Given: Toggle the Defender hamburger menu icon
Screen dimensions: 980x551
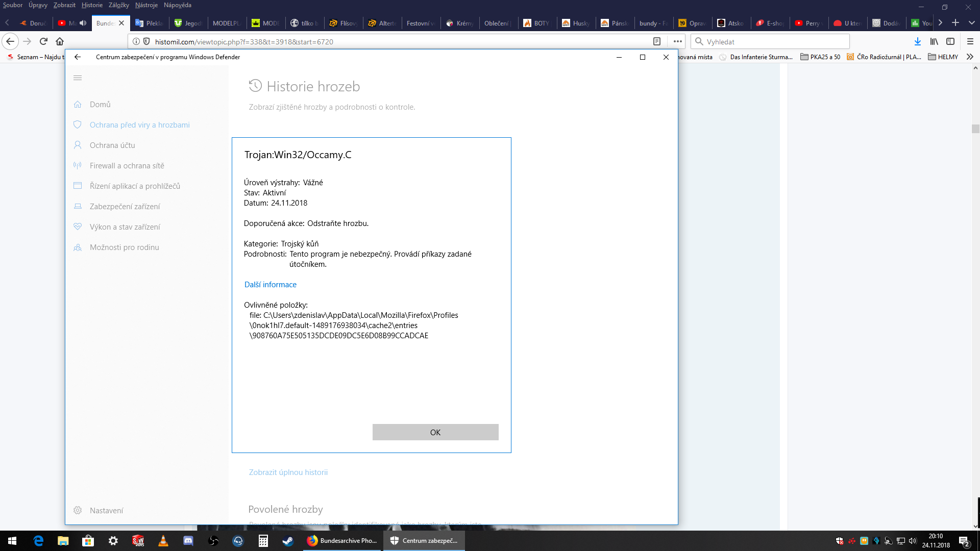Looking at the screenshot, I should click(x=78, y=78).
